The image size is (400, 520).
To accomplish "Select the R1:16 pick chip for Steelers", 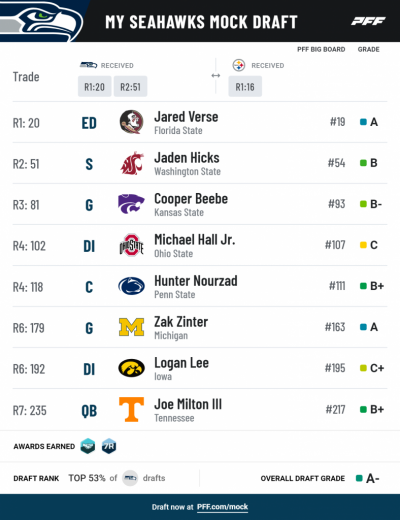I will coord(245,86).
